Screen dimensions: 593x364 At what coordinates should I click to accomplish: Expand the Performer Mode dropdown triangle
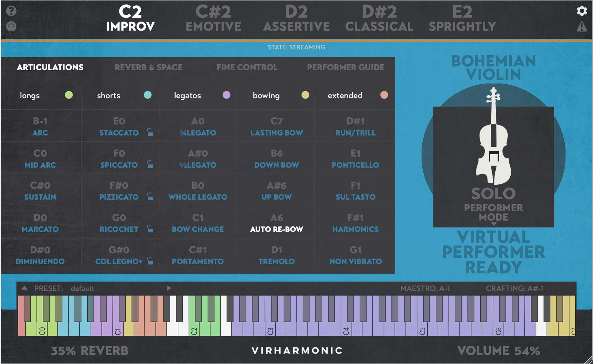point(494,224)
